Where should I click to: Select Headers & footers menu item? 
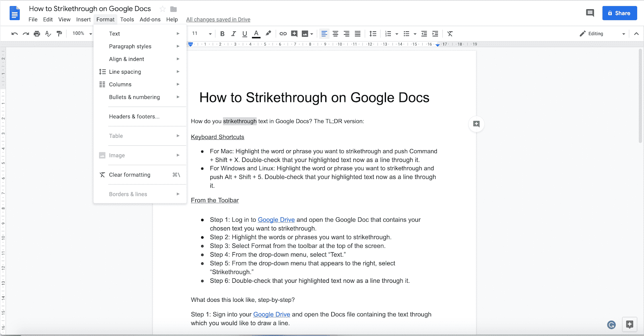tap(140, 116)
